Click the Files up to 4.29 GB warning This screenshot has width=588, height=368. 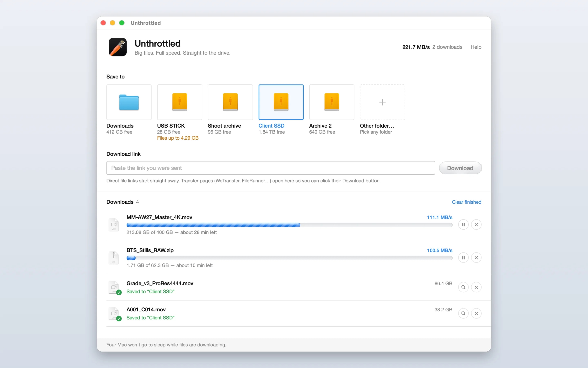[x=178, y=138]
